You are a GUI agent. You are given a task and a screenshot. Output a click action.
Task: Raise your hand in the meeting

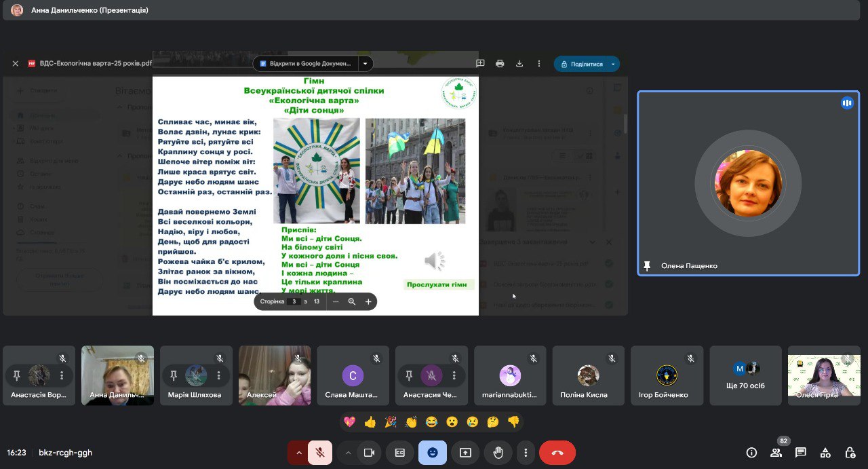coord(498,453)
